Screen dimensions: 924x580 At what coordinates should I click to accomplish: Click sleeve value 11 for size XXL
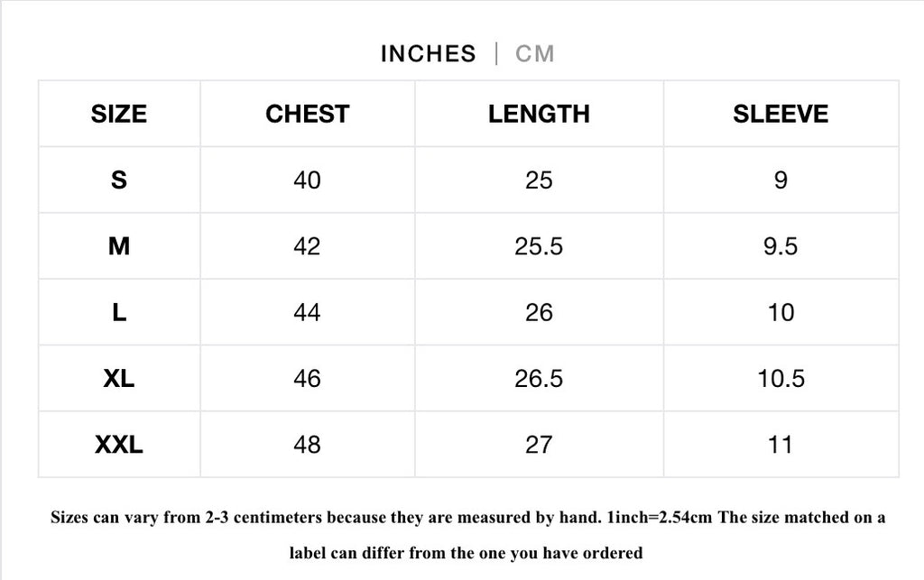click(x=781, y=445)
